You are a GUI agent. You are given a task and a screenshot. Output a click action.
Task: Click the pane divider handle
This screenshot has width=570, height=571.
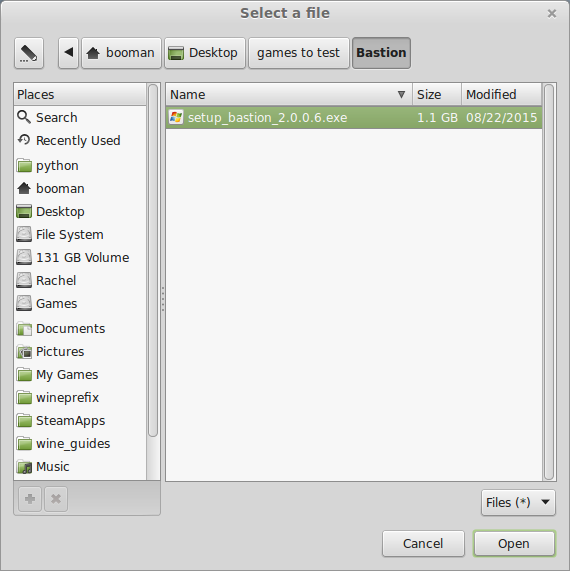click(163, 299)
